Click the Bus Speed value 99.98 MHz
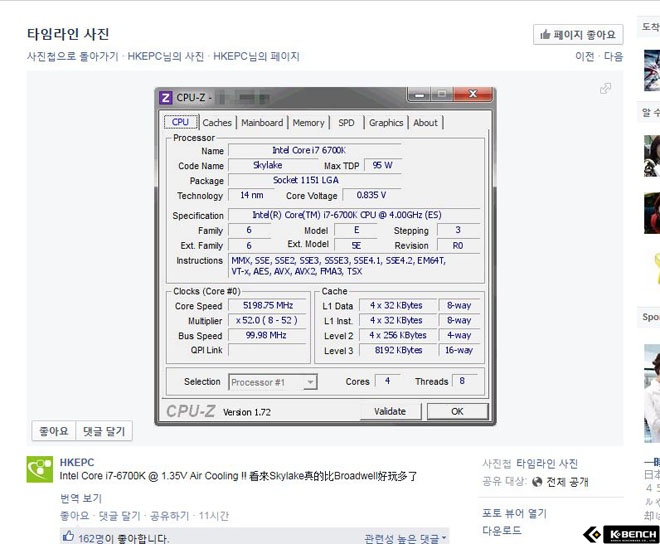The image size is (660, 544). [x=268, y=335]
